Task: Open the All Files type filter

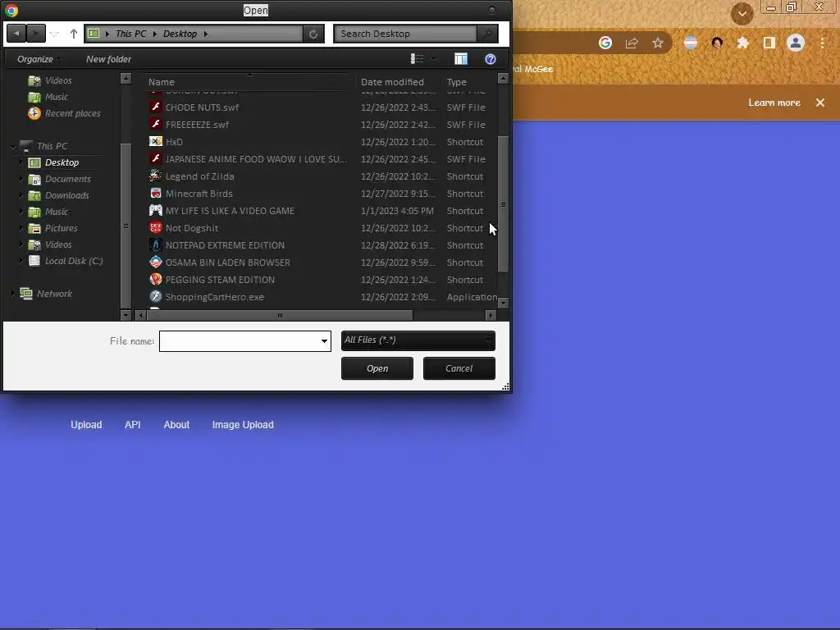Action: point(418,340)
